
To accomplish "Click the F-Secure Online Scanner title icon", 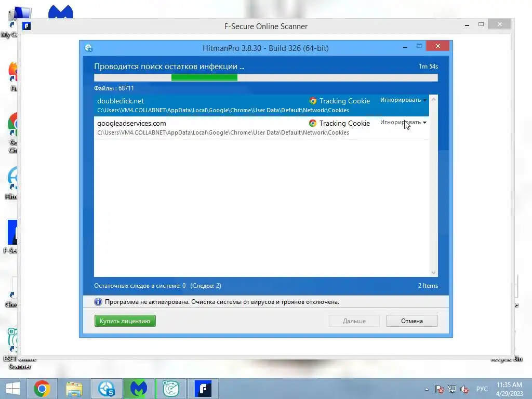I will pyautogui.click(x=26, y=26).
